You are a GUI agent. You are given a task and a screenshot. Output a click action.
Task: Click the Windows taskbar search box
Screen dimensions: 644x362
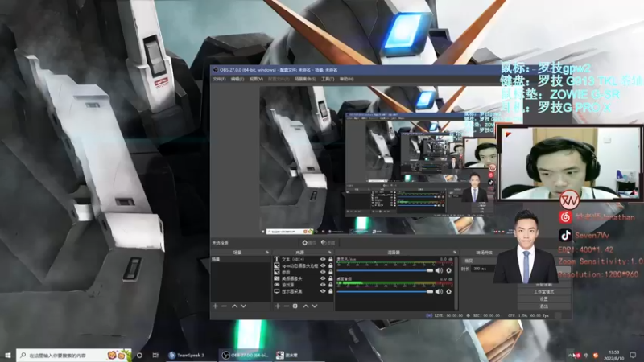tap(74, 355)
